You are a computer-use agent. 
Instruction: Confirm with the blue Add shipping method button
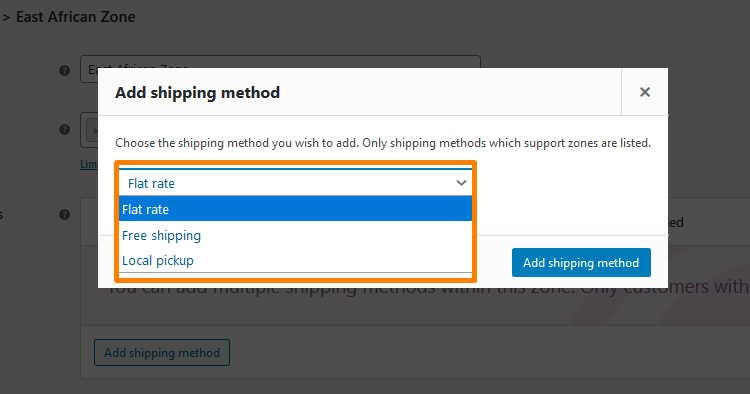coord(581,263)
